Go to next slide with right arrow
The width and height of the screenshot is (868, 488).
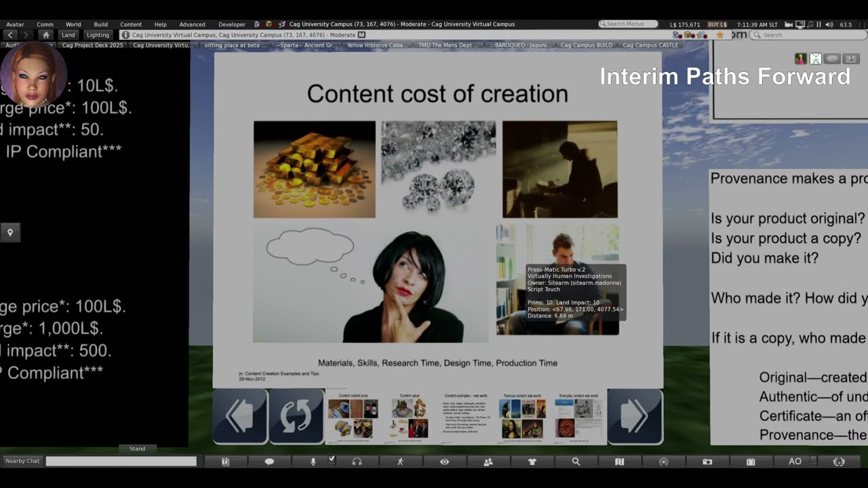click(x=635, y=416)
